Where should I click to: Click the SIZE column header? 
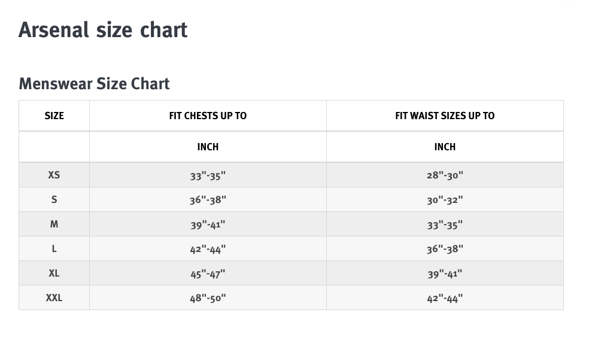tap(54, 116)
